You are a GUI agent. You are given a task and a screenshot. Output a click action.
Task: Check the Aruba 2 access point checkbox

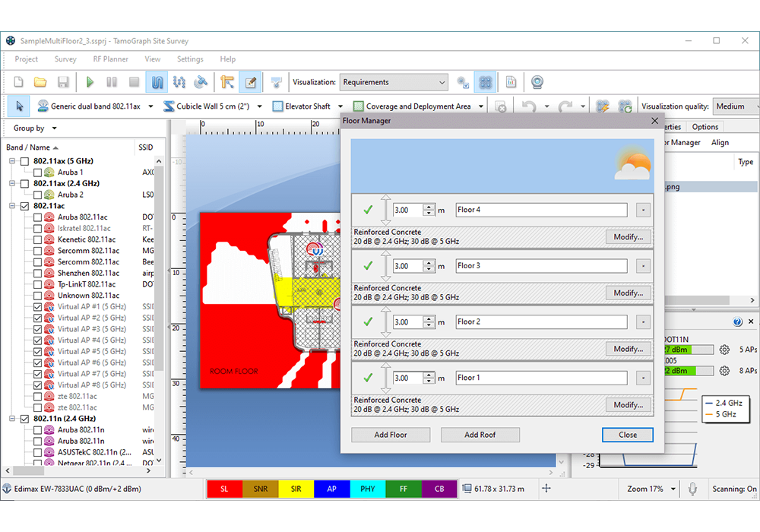click(x=37, y=195)
